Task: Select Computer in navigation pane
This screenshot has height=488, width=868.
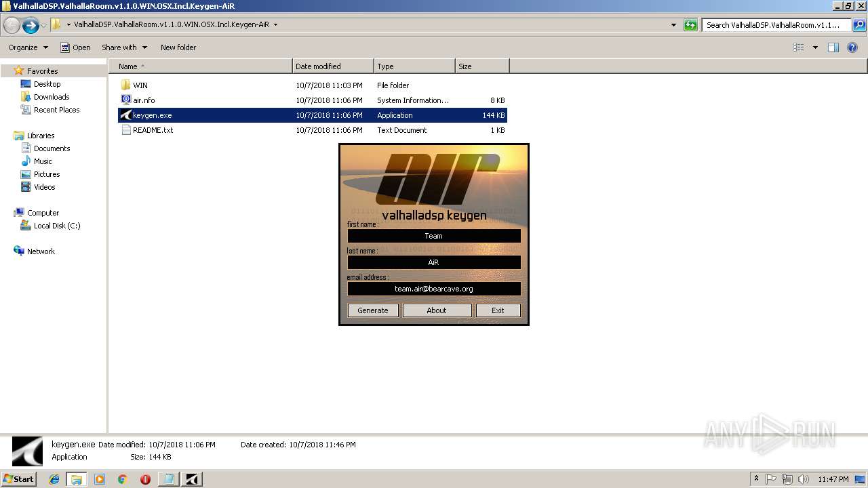Action: (43, 213)
